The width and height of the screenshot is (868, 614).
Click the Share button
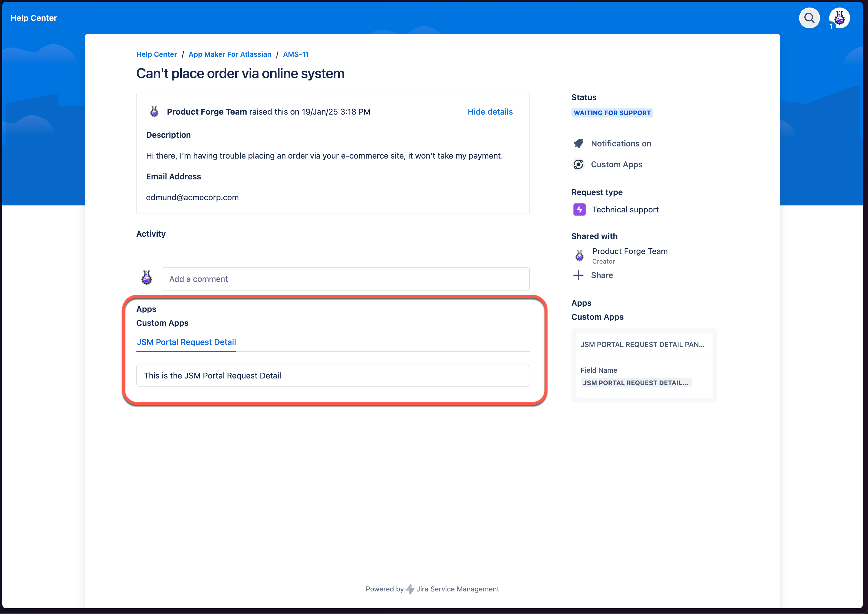602,275
